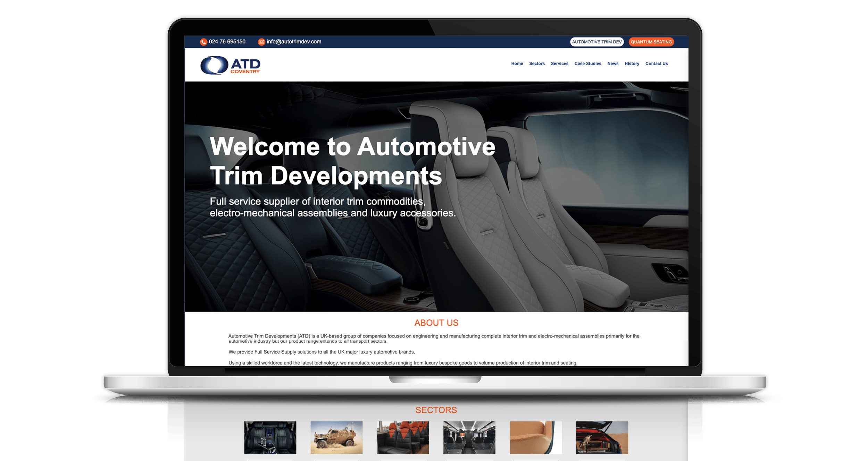Open the News menu item

[x=613, y=64]
